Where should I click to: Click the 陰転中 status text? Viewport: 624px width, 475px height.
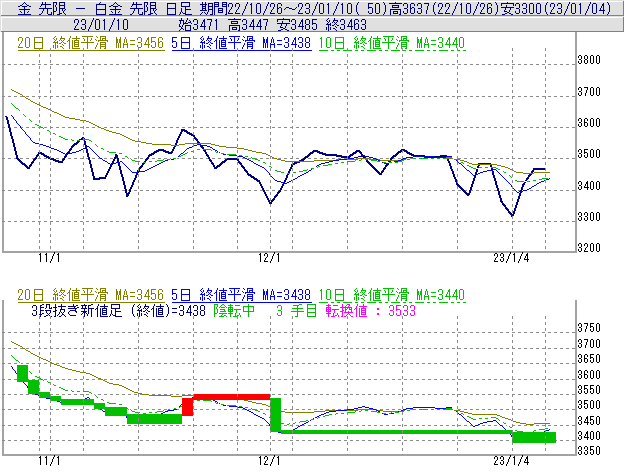[234, 310]
